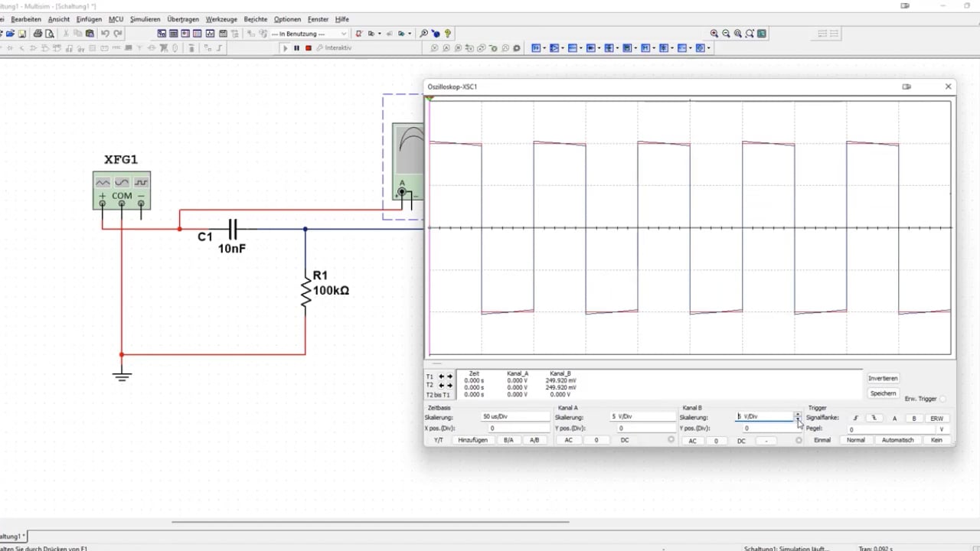Move cursor T1 right with arrow

[450, 377]
